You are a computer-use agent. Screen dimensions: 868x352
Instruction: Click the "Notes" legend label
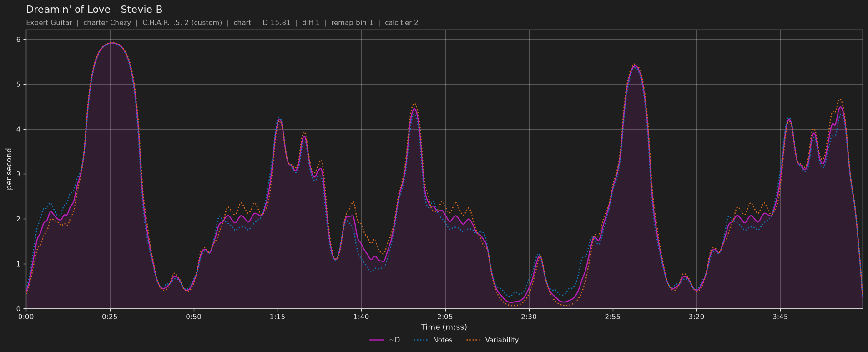tap(443, 340)
